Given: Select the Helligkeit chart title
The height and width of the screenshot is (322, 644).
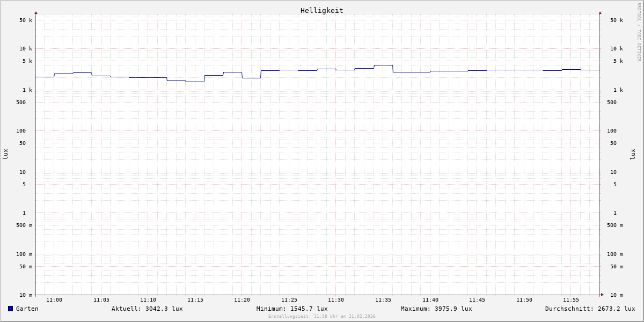Looking at the screenshot, I should (x=321, y=10).
